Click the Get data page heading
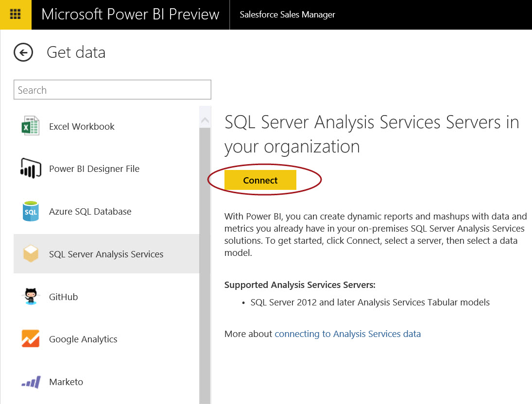 pos(76,52)
